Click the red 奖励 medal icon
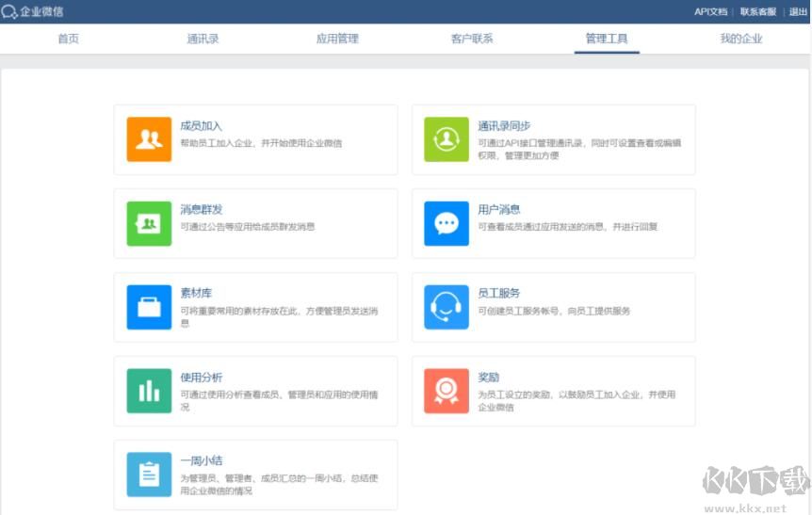The height and width of the screenshot is (515, 812). (447, 391)
